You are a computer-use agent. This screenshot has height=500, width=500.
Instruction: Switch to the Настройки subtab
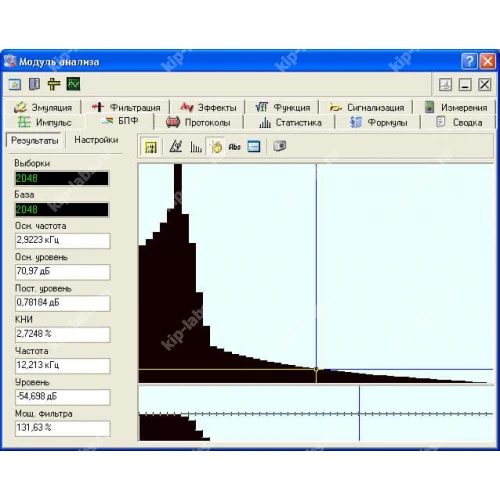[x=96, y=140]
